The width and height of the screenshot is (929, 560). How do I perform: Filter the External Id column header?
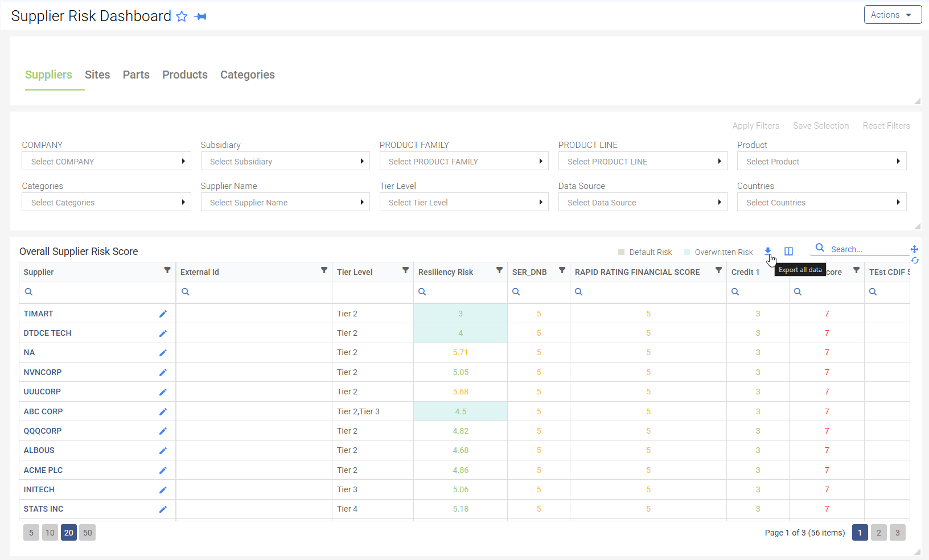[324, 270]
